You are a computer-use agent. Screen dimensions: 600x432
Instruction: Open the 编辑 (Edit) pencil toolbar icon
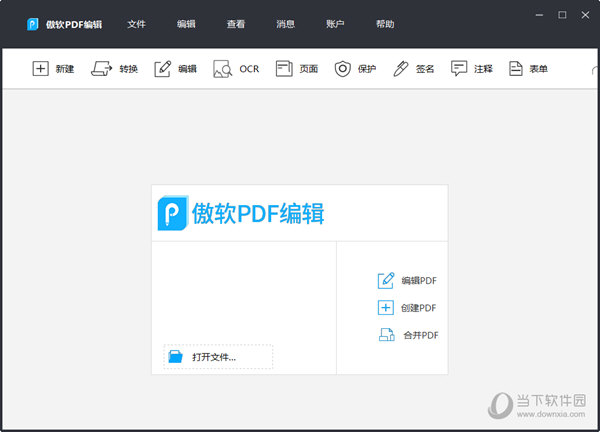[163, 69]
